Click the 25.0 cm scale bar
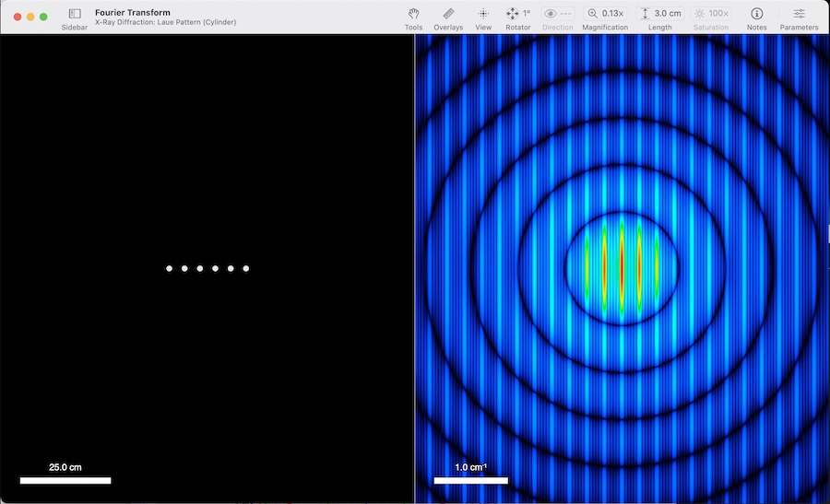Image resolution: width=830 pixels, height=504 pixels. pos(65,480)
